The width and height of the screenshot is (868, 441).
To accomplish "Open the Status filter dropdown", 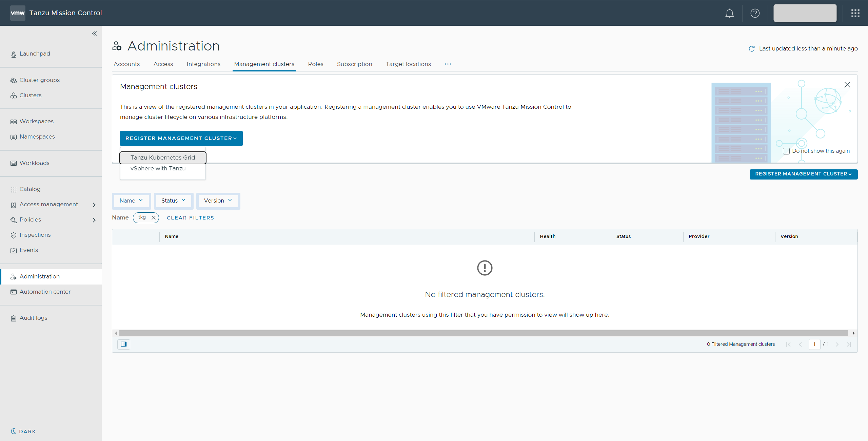I will coord(173,201).
